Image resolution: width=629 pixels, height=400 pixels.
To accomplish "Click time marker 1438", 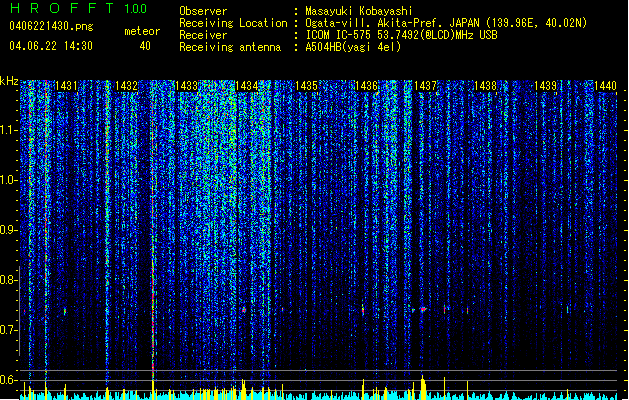I will 485,86.
